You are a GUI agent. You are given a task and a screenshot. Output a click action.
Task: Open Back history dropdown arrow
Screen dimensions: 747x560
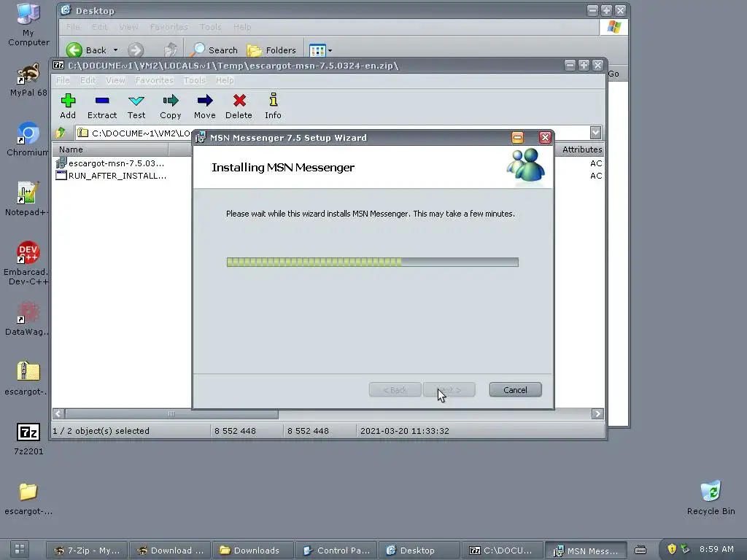pos(115,50)
